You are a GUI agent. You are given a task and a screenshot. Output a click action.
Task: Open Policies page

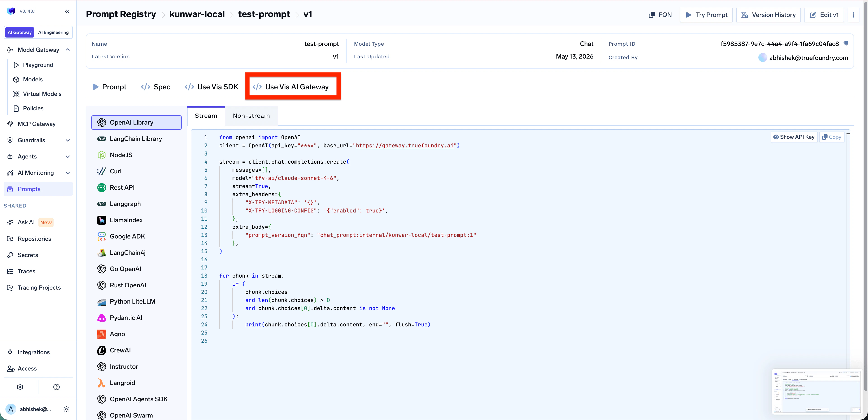click(x=33, y=108)
